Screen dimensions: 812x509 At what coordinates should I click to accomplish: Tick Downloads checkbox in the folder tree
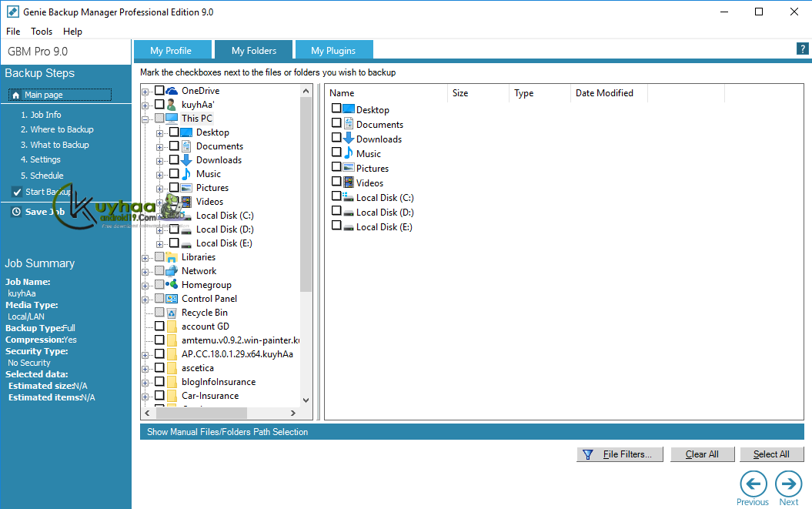[174, 159]
